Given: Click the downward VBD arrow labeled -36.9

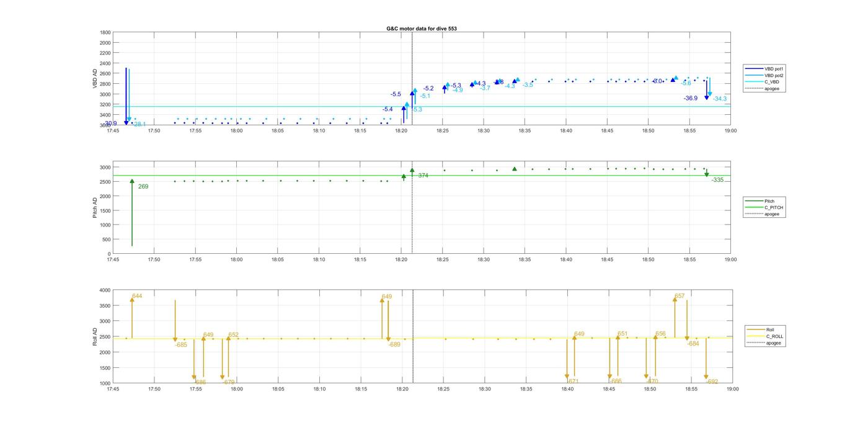Looking at the screenshot, I should coord(706,89).
